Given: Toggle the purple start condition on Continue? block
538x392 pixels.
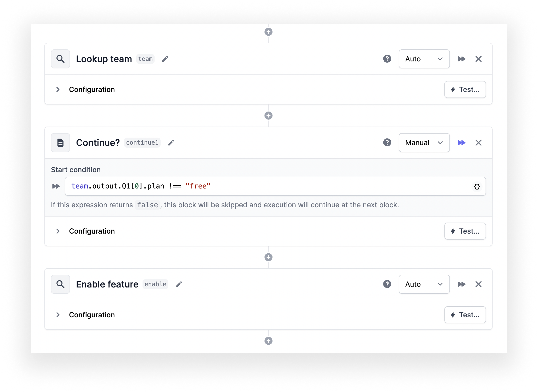Looking at the screenshot, I should [x=461, y=143].
